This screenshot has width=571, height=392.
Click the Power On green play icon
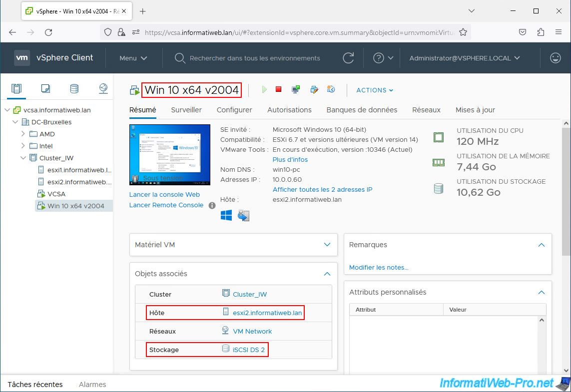point(264,90)
